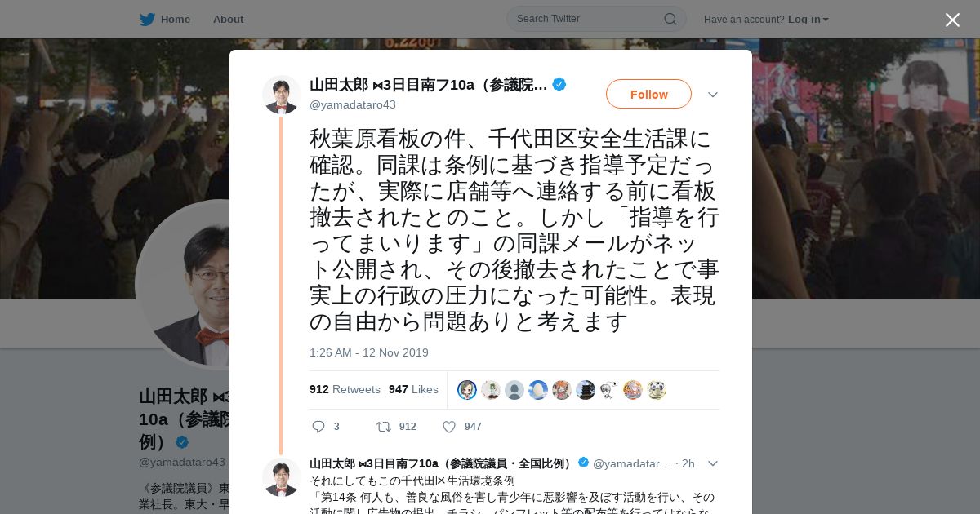This screenshot has width=980, height=514.
Task: Open the 1:26 AM - 12 Nov 2019 timestamp
Action: pyautogui.click(x=369, y=352)
